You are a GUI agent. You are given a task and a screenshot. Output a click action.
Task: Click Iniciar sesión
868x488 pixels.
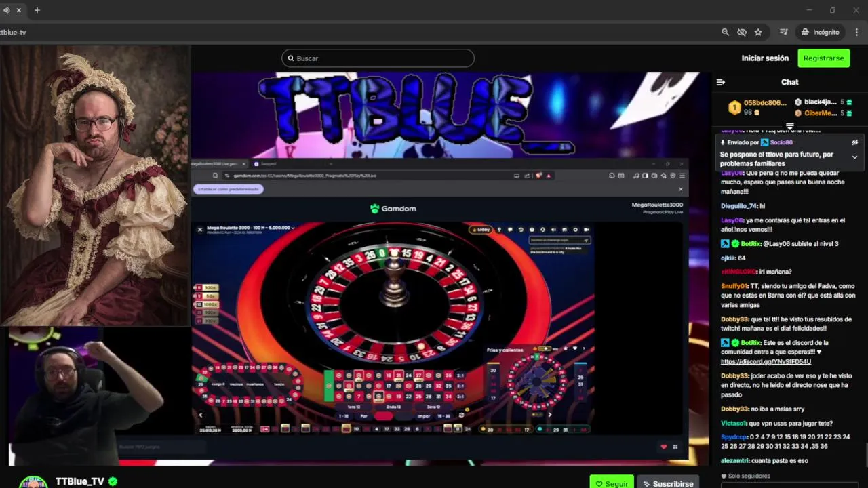(765, 58)
